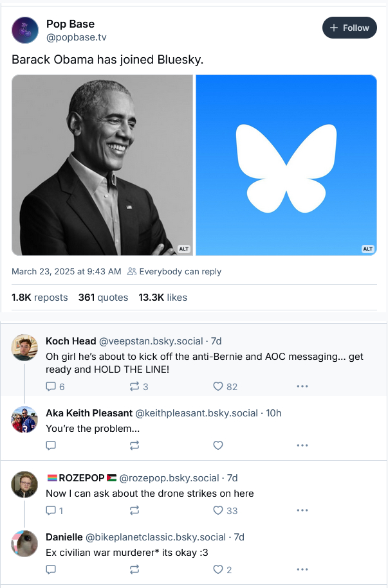Follow the Pop Base account

[x=349, y=28]
